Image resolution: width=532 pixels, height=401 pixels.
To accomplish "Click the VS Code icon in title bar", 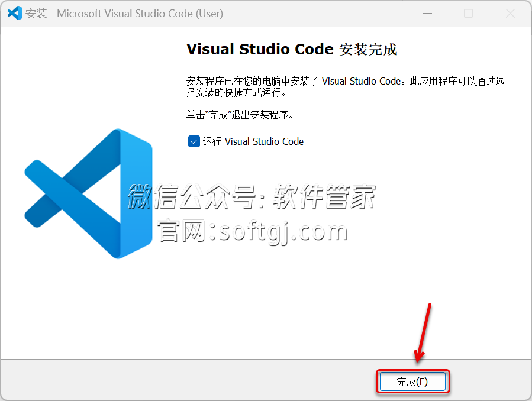I will tap(15, 14).
